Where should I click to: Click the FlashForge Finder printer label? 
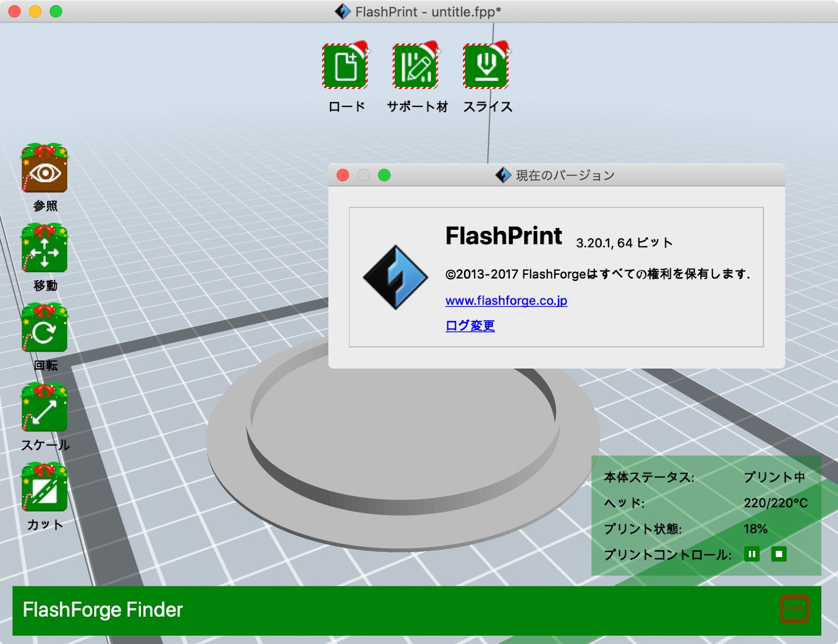103,610
